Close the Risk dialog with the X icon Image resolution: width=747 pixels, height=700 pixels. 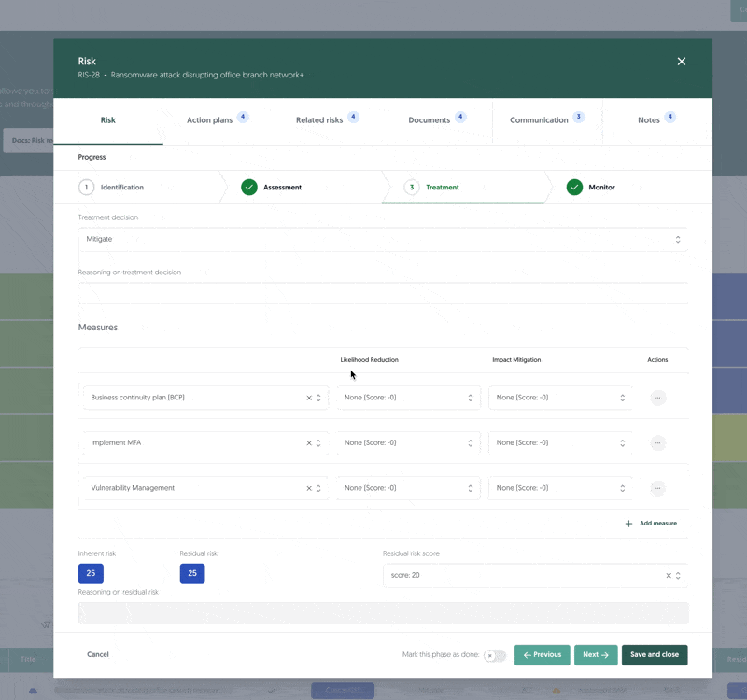(x=681, y=62)
